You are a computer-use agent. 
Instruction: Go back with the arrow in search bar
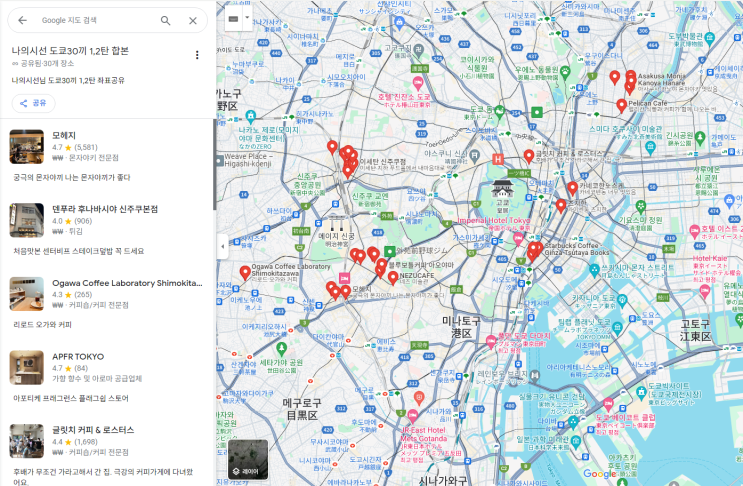coord(22,20)
